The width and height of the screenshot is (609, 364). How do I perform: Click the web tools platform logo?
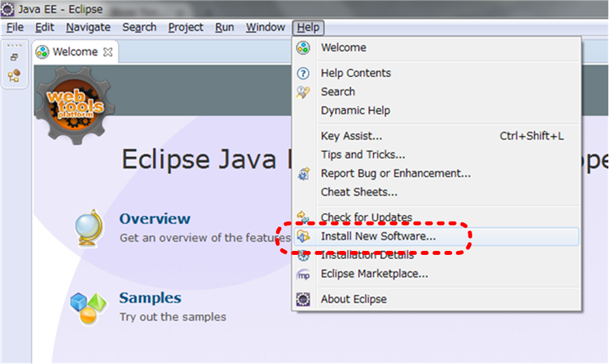click(x=75, y=105)
